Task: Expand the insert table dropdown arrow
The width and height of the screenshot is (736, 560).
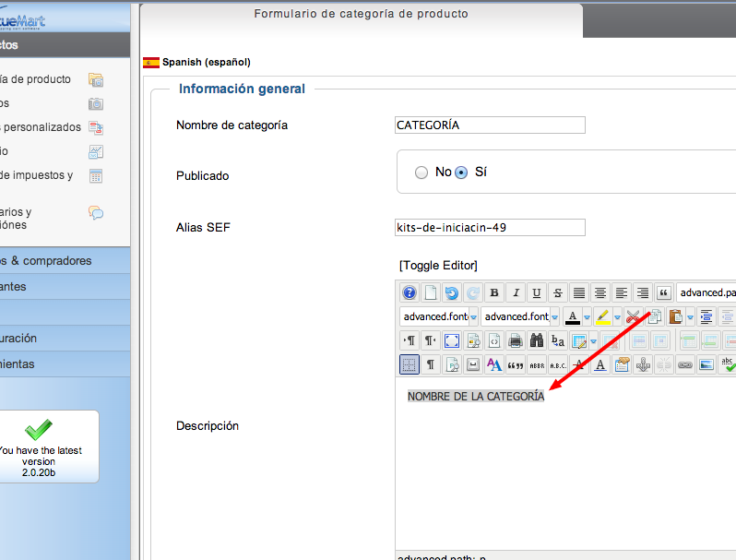Action: [593, 341]
